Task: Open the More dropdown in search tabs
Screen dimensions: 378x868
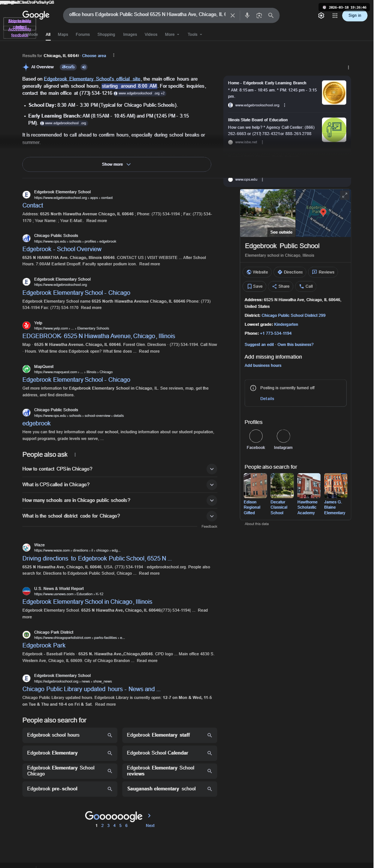Action: pyautogui.click(x=172, y=34)
